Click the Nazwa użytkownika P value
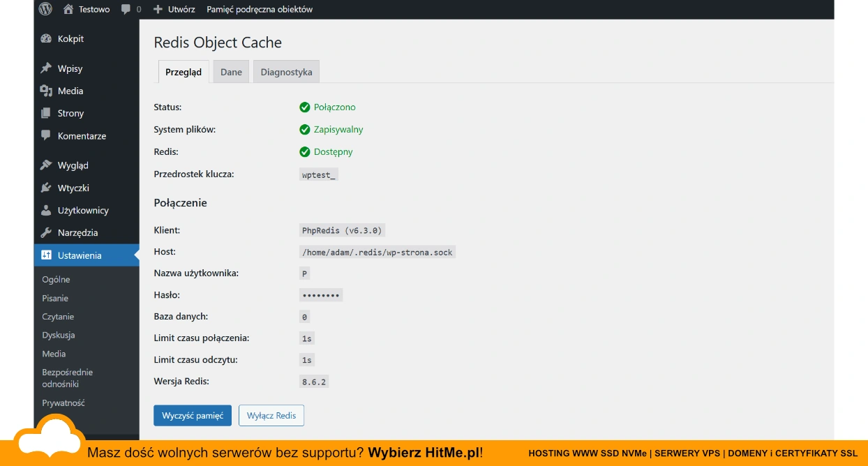This screenshot has height=466, width=868. [x=305, y=273]
